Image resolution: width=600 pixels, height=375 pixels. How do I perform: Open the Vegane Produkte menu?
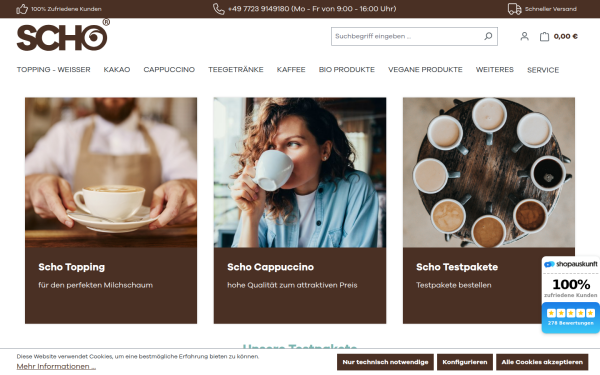click(x=425, y=70)
